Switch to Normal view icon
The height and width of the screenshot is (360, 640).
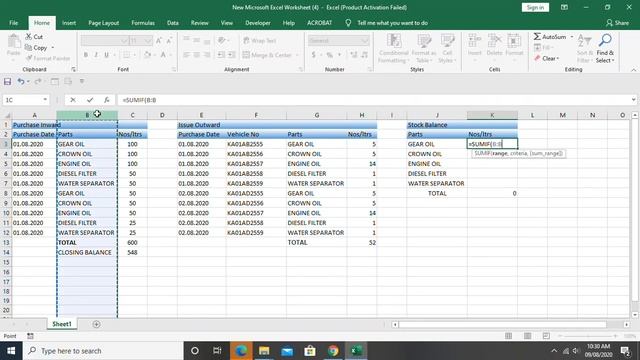click(x=508, y=336)
